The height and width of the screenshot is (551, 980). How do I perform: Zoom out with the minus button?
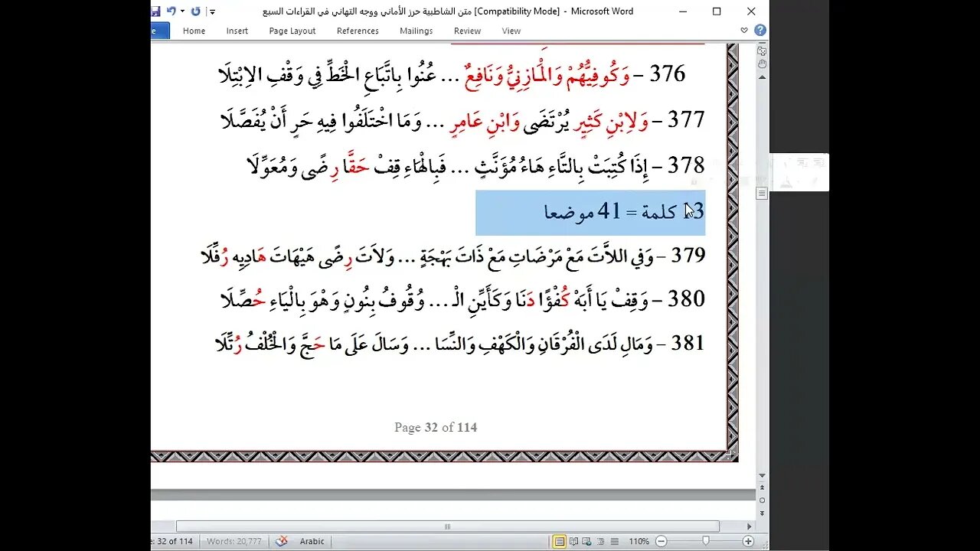click(661, 541)
